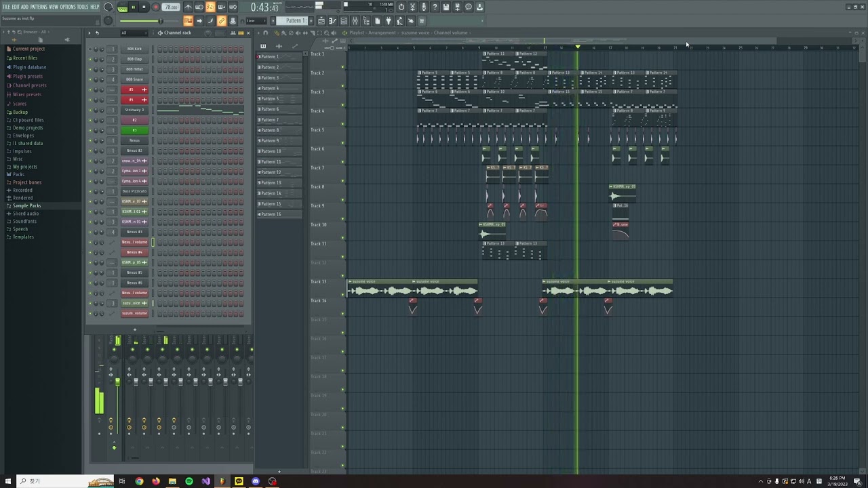Expand the Current project folder
Image resolution: width=868 pixels, height=488 pixels.
click(28, 49)
